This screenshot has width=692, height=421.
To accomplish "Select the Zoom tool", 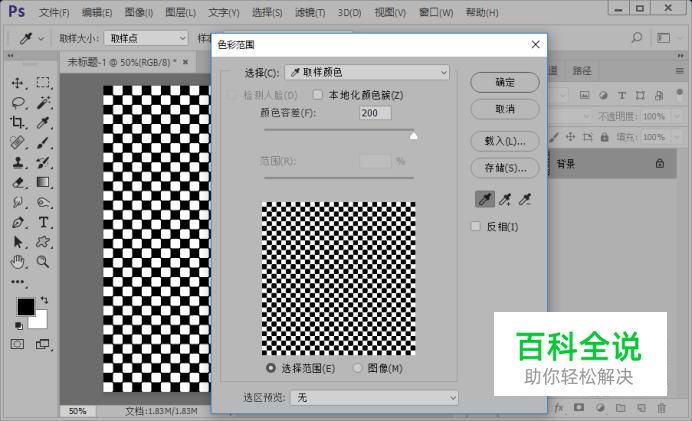I will [x=43, y=262].
